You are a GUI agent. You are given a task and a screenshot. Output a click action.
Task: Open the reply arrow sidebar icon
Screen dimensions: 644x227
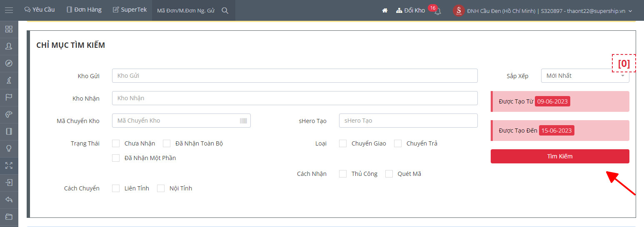coord(9,200)
